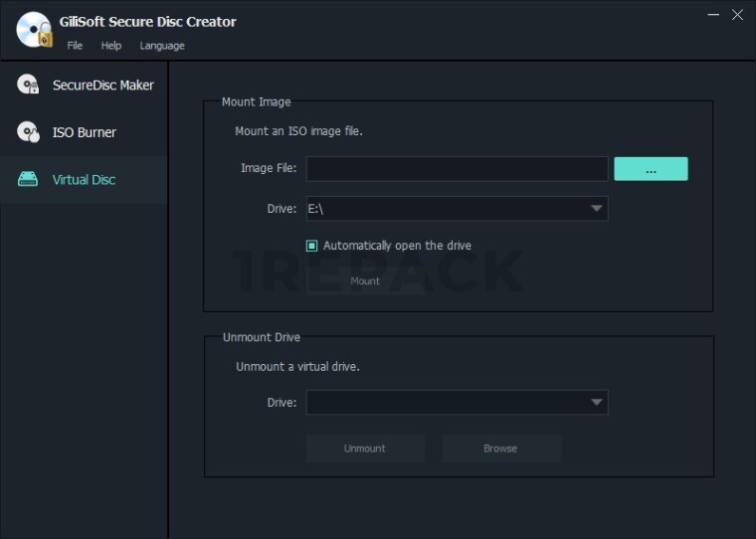Screen dimensions: 756x539
Task: Click the Virtual Disc drive icon
Action: (28, 180)
